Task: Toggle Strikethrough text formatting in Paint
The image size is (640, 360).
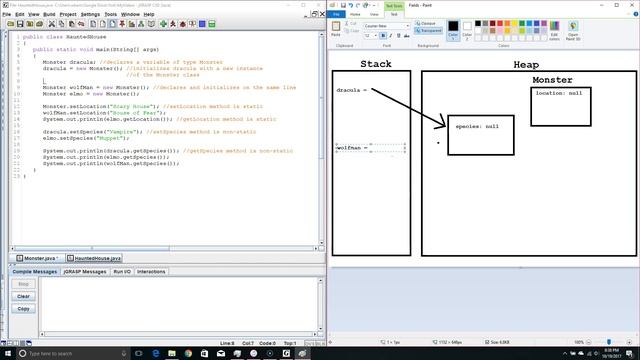Action: pos(407,36)
